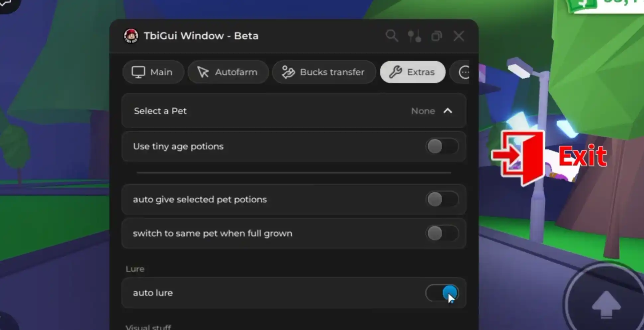Click the 'None' pet value text
The image size is (644, 330).
coord(423,111)
